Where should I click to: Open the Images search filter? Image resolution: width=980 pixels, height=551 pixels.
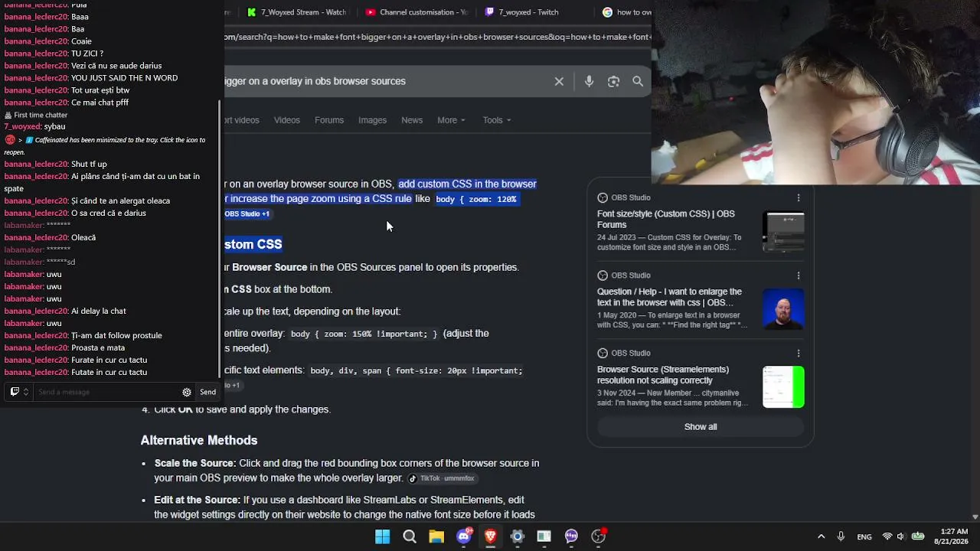(x=372, y=120)
